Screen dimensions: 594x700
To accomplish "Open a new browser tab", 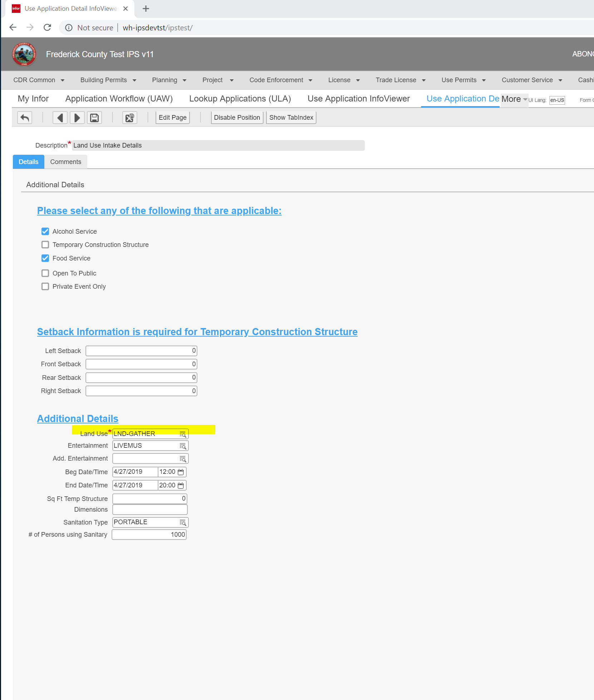I will 146,9.
